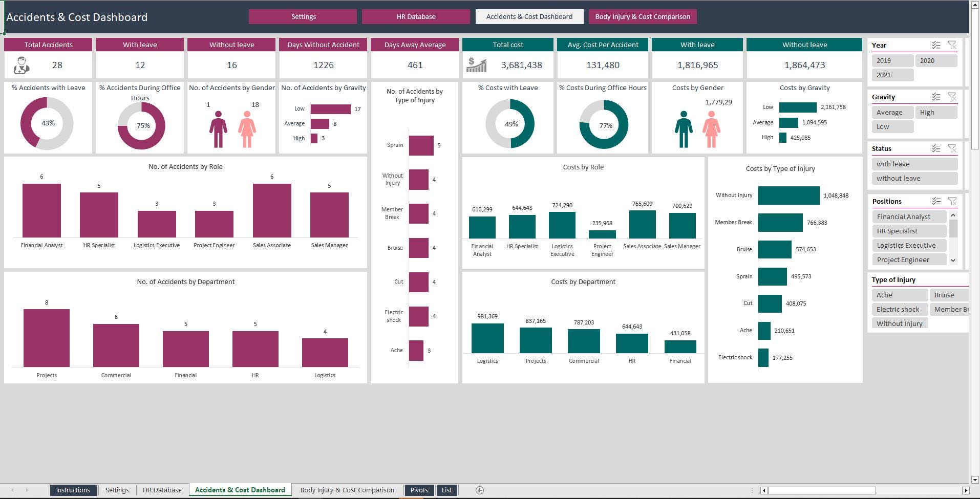980x499 pixels.
Task: Enable multi-select on the Year slicer
Action: [x=936, y=45]
